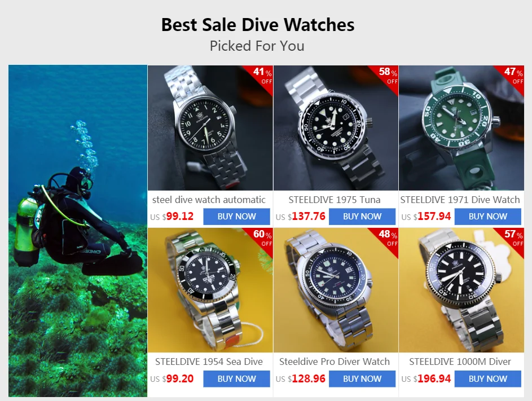Open the Pro Diver blue dial watch image
This screenshot has width=532, height=401.
tap(336, 290)
